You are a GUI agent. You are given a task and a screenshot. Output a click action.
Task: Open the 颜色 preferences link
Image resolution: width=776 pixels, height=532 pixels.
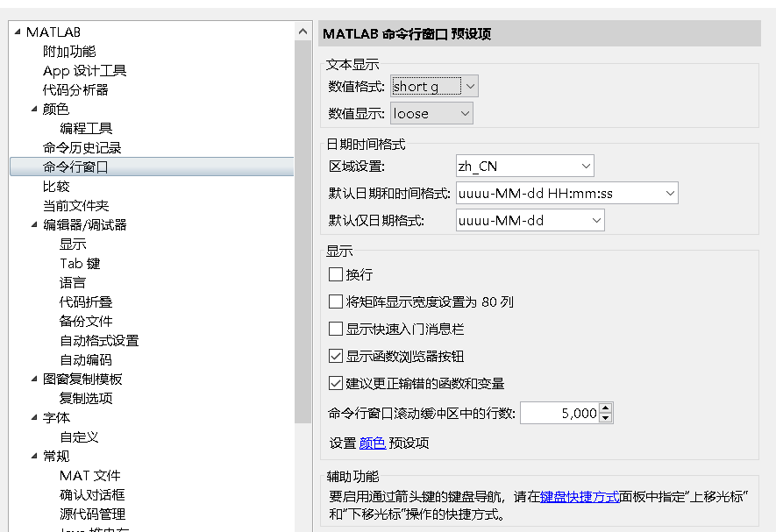373,443
